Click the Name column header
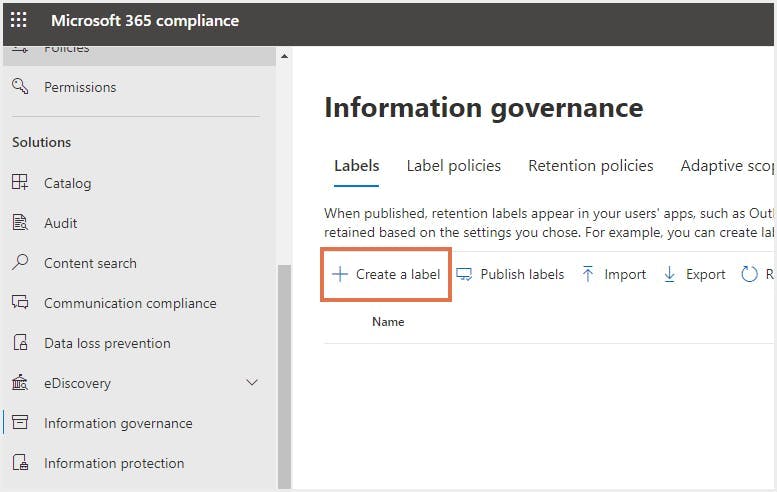This screenshot has width=777, height=492. (388, 322)
